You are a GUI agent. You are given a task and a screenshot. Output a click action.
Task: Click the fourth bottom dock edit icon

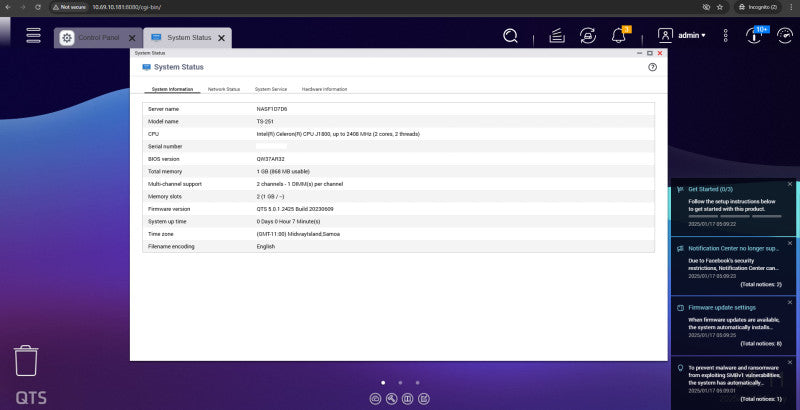click(424, 399)
